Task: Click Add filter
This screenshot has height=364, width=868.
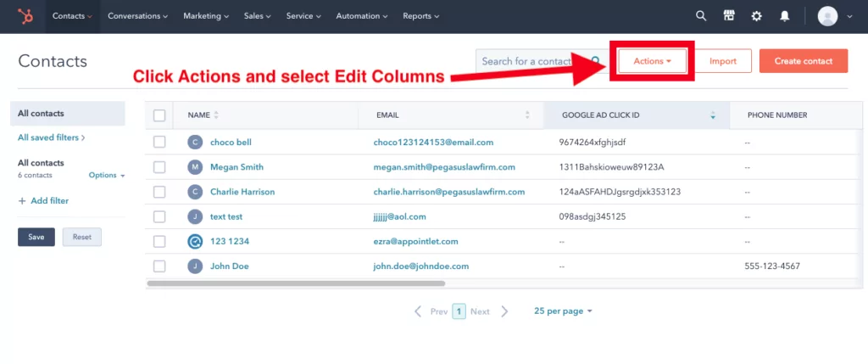Action: coord(43,200)
